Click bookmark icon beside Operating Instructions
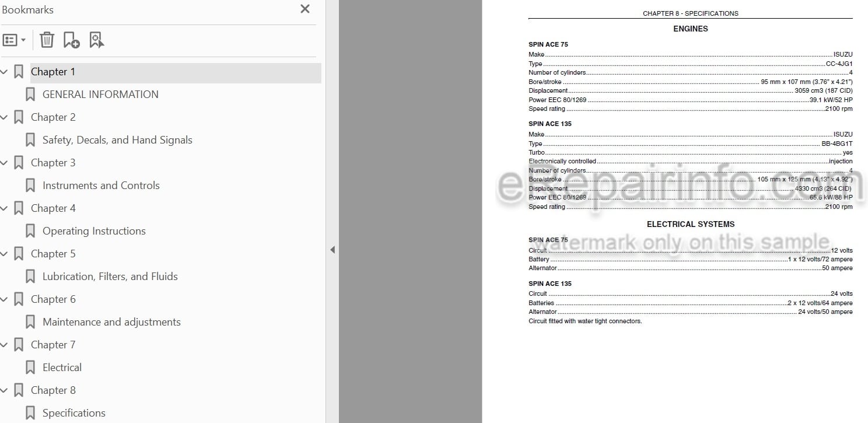The height and width of the screenshot is (423, 868). (x=30, y=231)
